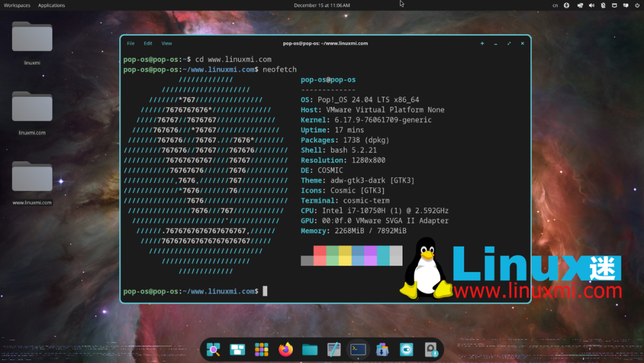Select the pop-os terminal tab

coord(325,43)
